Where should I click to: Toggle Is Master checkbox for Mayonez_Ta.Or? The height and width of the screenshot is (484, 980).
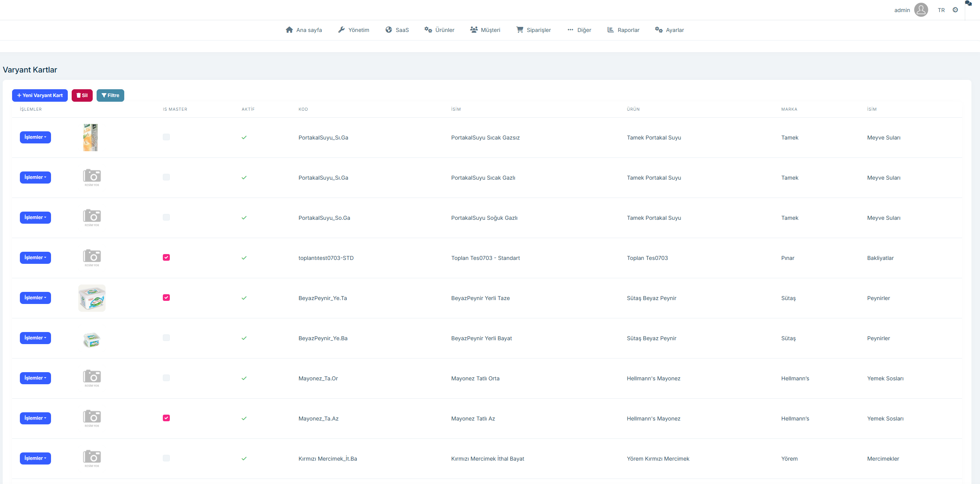(166, 378)
